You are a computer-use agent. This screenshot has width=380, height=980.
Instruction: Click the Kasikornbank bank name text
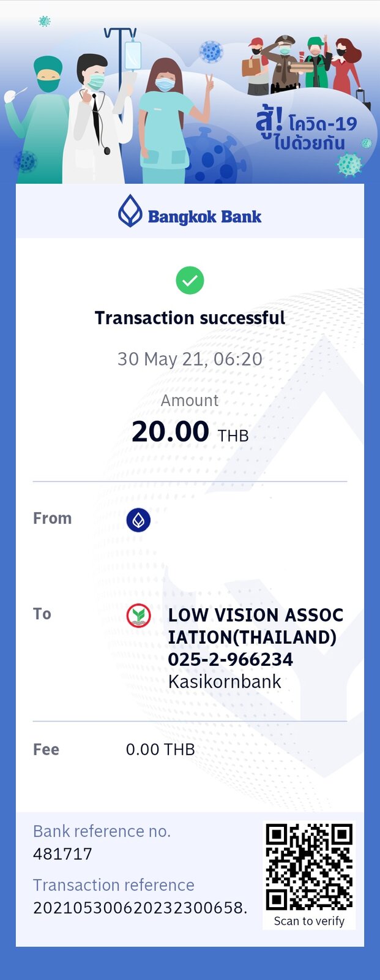pos(225,682)
